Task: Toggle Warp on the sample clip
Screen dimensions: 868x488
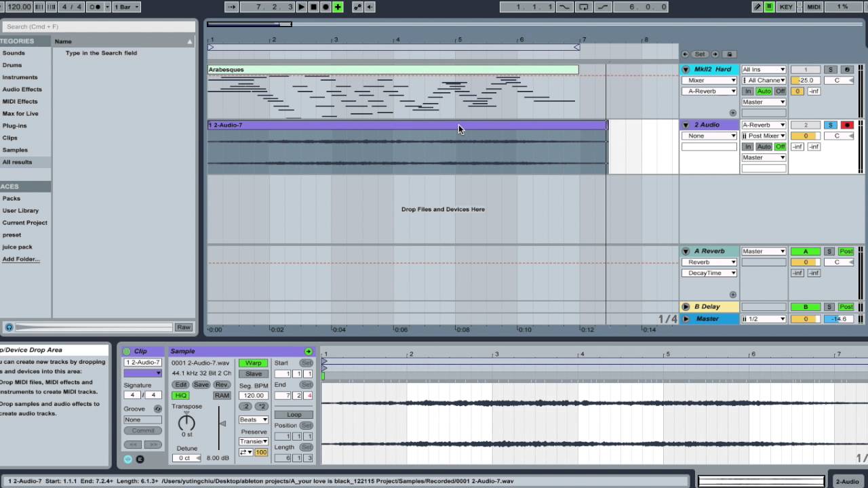Action: click(254, 363)
